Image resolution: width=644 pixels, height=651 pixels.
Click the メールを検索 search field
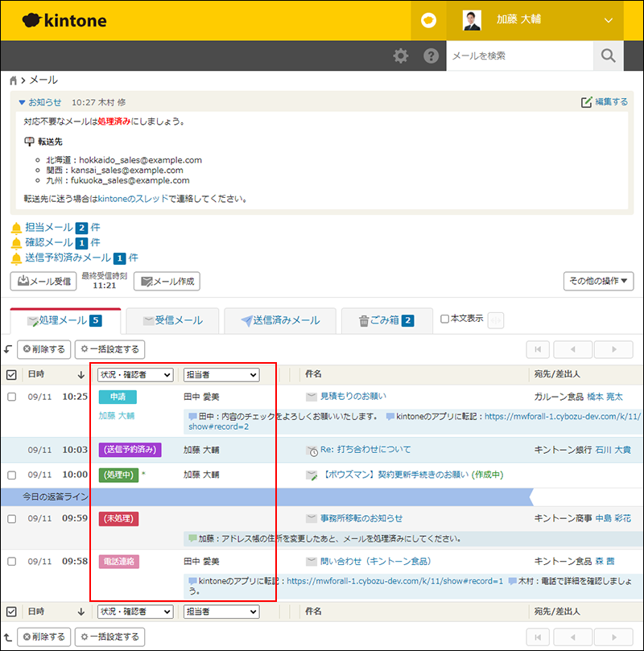point(519,56)
